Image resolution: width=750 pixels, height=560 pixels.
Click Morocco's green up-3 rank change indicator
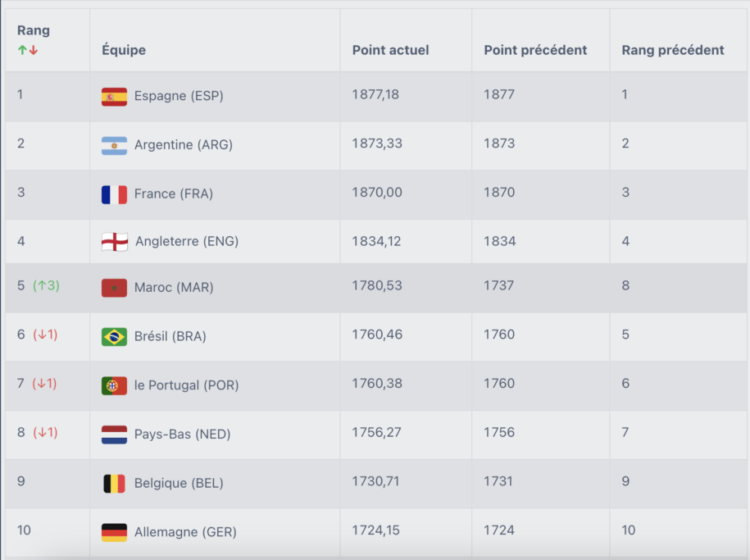(46, 286)
